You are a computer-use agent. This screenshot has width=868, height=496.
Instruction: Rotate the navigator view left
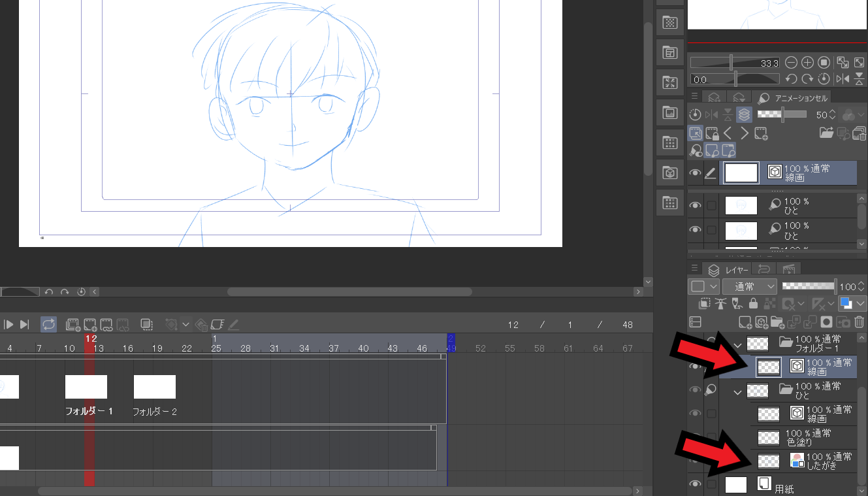pyautogui.click(x=791, y=79)
